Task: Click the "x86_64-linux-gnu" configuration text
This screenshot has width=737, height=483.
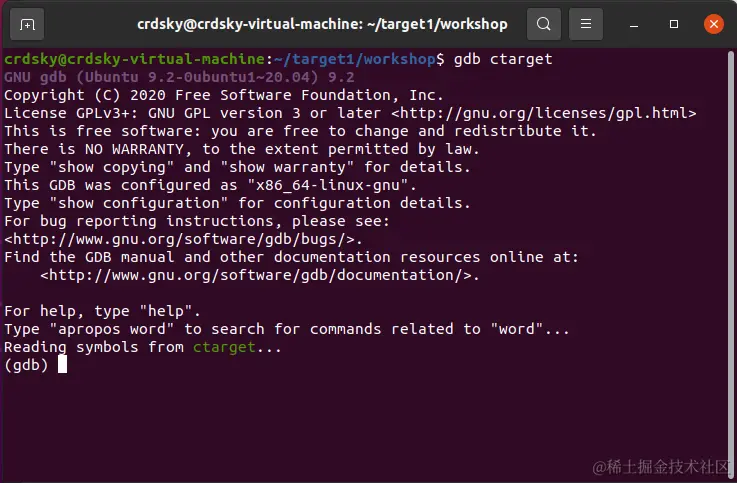Action: 327,185
